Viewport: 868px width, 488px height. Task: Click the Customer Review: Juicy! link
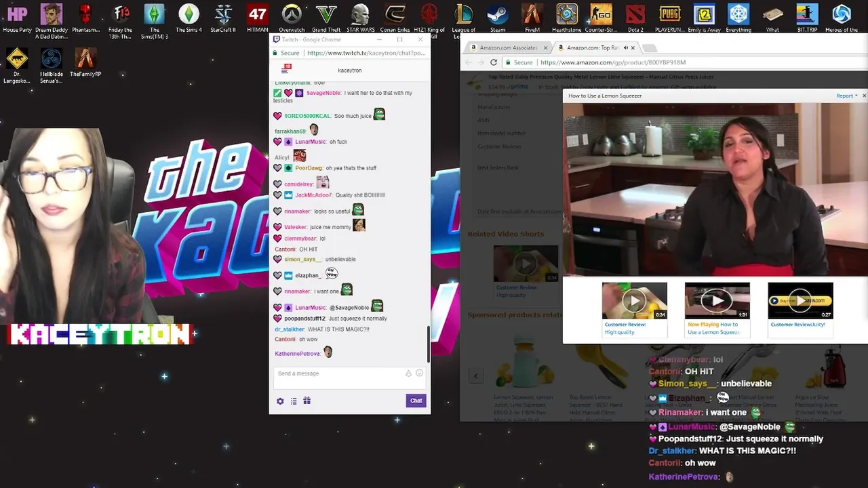(798, 325)
